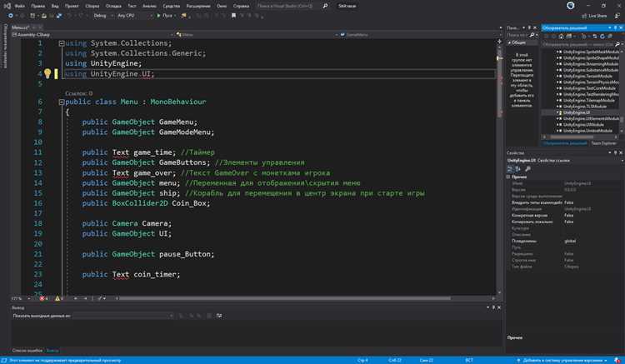Viewport: 625px width, 364px height.
Task: Click the home icon in Solution Explorer toolbar
Action: click(561, 37)
